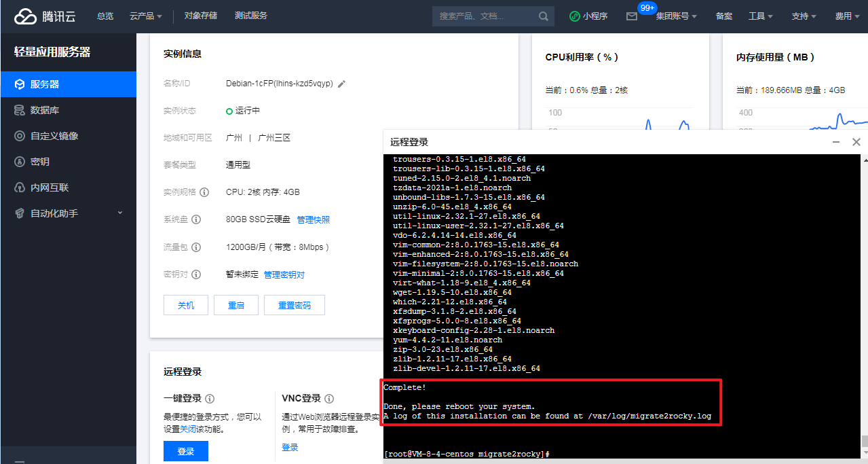This screenshot has height=464, width=868.
Task: Click the blue 登录 button under 一键登录
Action: point(186,452)
